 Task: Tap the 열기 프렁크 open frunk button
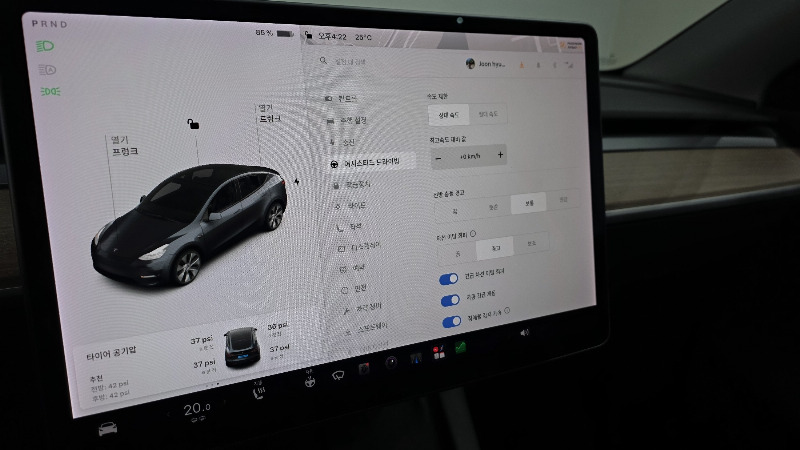click(124, 145)
